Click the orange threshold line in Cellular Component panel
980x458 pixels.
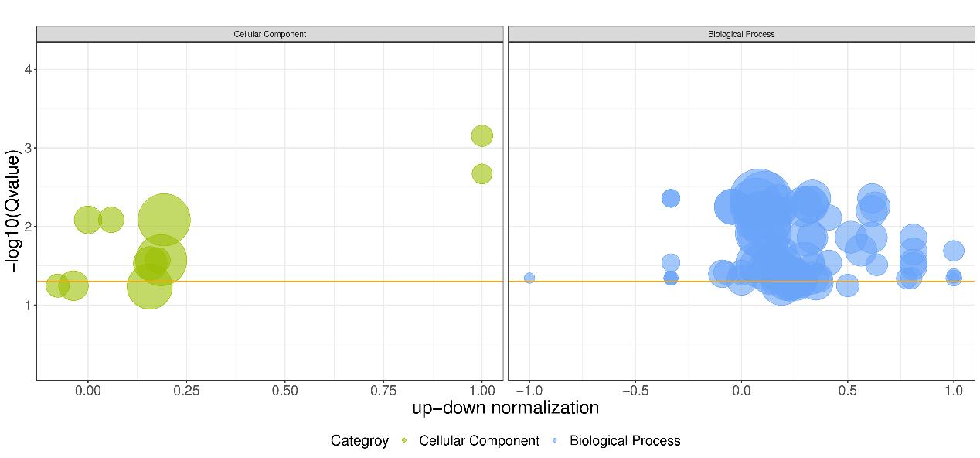point(309,281)
